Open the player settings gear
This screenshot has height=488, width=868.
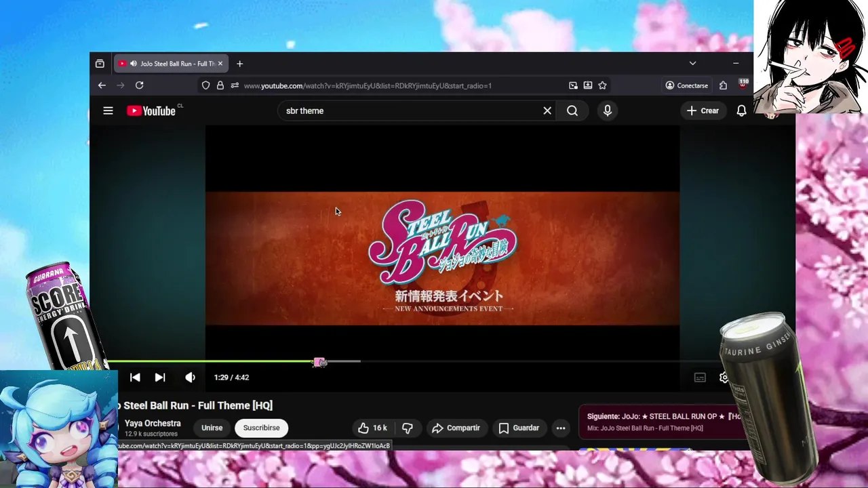[x=724, y=378]
